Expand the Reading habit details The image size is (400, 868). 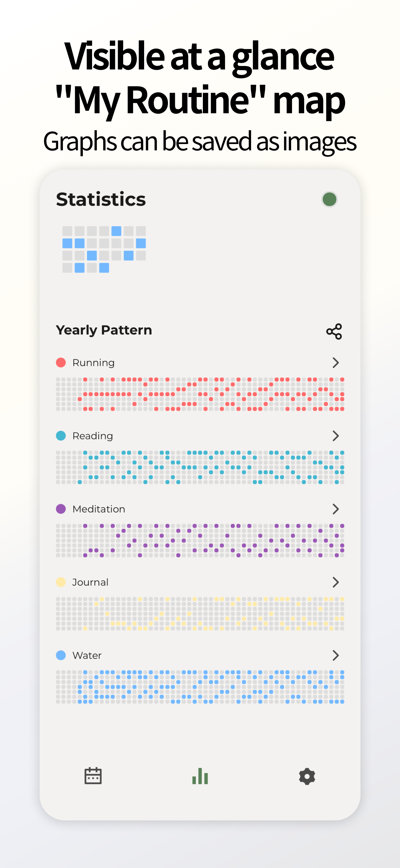pos(336,435)
